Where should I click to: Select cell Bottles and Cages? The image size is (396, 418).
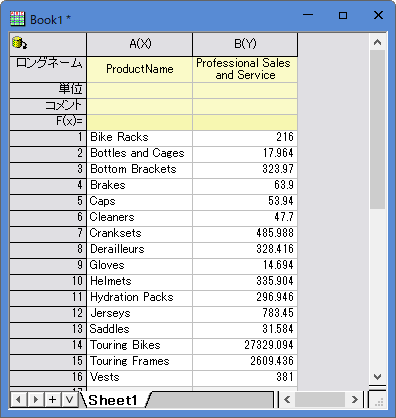click(x=140, y=154)
